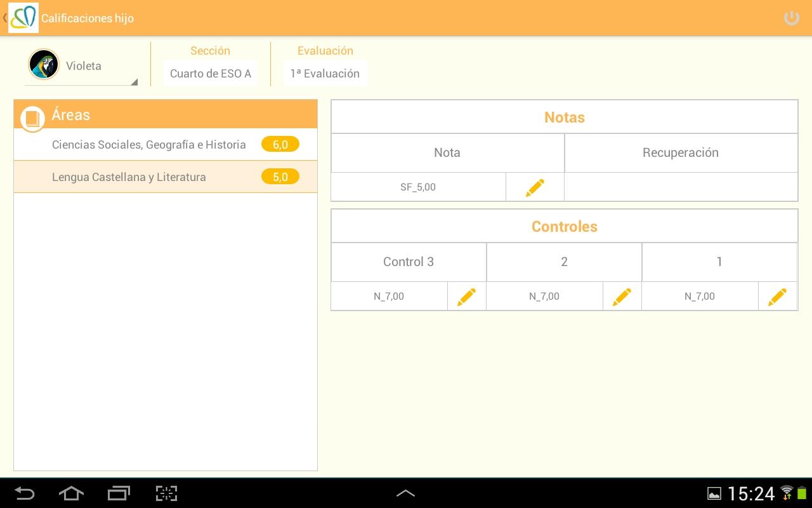Tap Violeta's parrot avatar
The width and height of the screenshot is (812, 508).
pos(44,65)
